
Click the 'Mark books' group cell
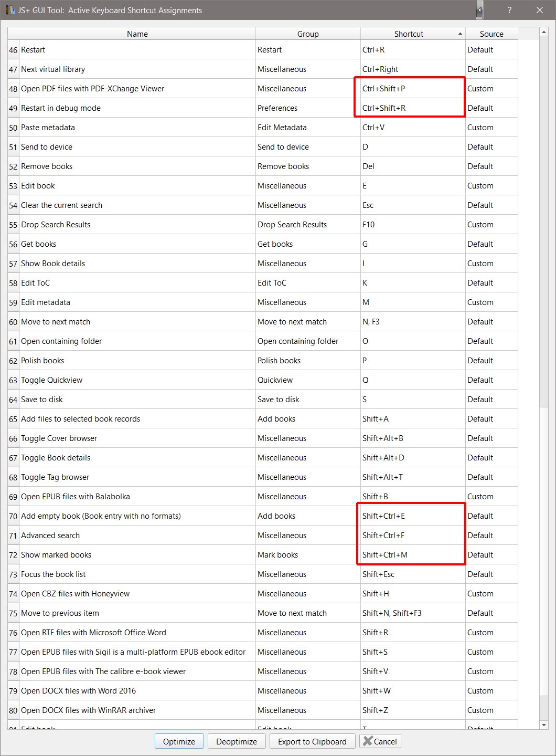pos(308,555)
